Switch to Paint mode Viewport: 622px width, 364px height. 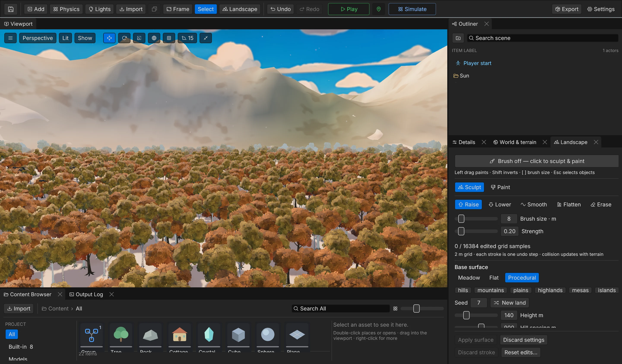pos(500,187)
